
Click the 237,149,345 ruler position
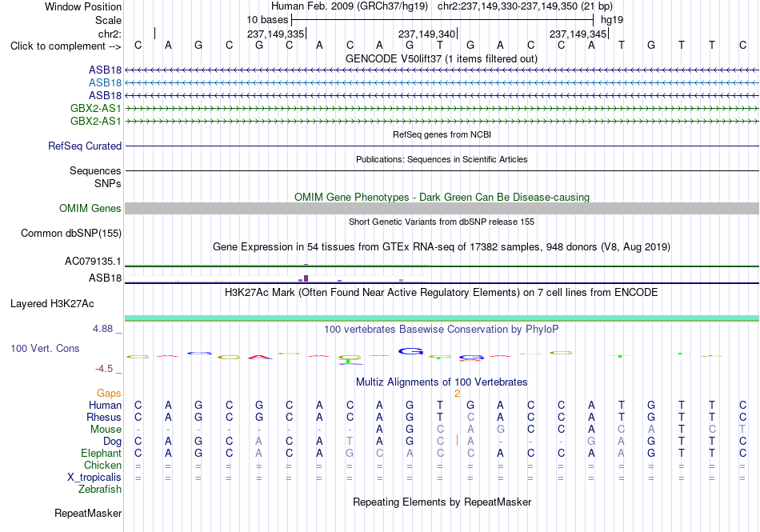(x=578, y=34)
